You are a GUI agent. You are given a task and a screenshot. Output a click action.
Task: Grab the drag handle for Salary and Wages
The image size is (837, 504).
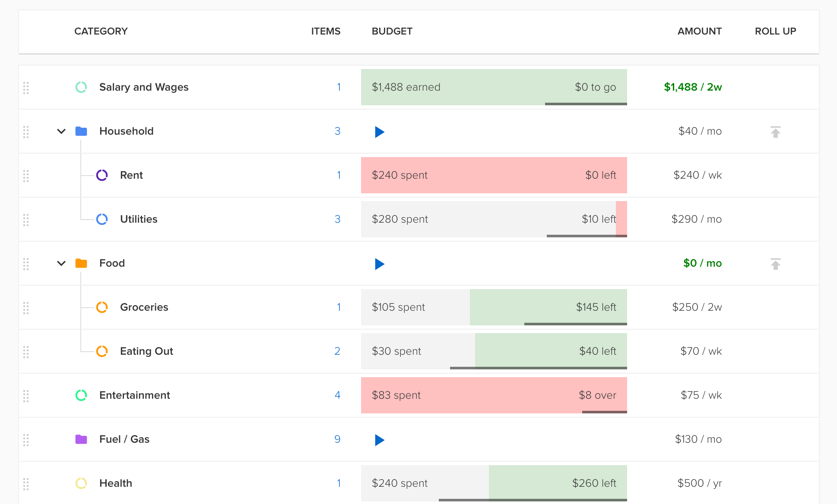(x=26, y=88)
